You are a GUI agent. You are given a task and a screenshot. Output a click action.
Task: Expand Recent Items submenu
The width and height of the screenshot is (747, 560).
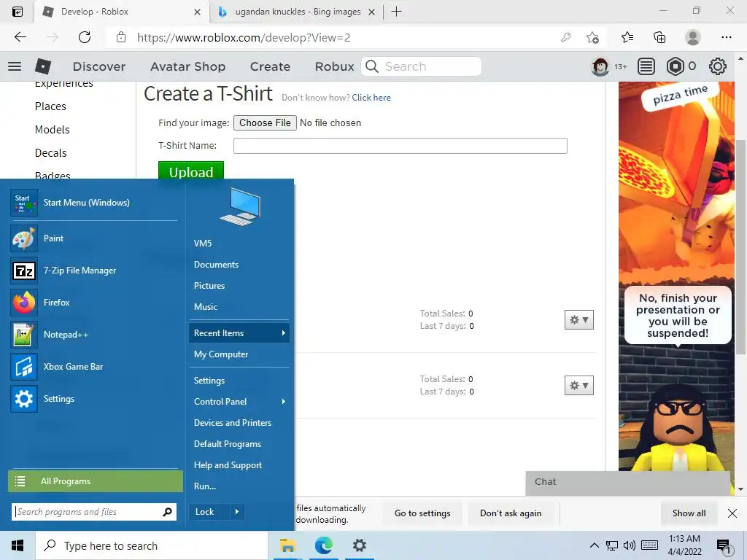[239, 332]
